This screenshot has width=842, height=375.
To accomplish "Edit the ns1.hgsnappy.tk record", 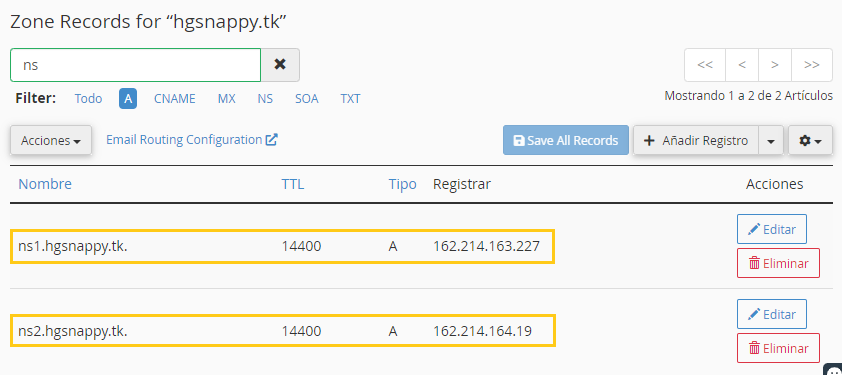I will point(772,229).
